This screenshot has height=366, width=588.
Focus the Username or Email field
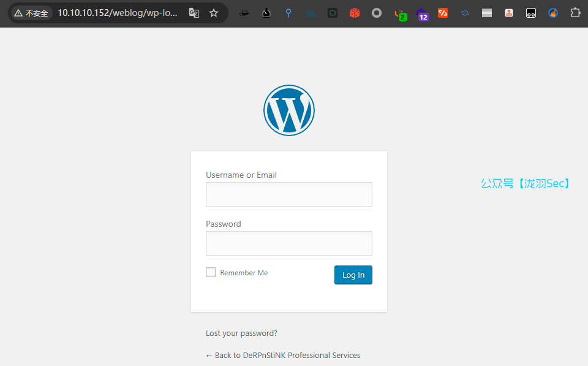click(288, 194)
